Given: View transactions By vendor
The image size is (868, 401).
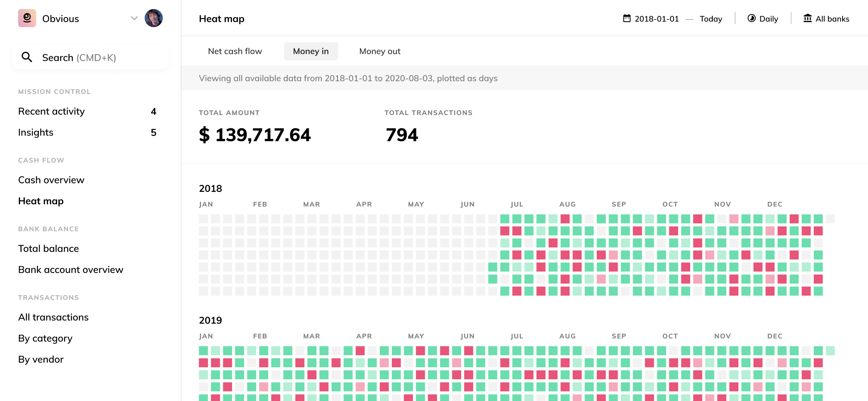Looking at the screenshot, I should (x=41, y=359).
